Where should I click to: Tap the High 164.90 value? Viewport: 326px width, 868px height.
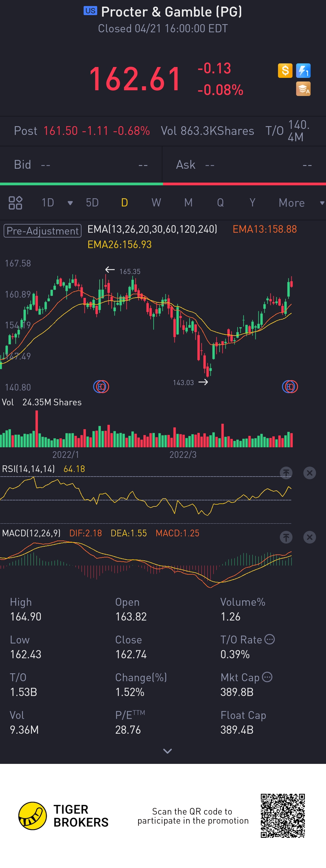click(26, 617)
